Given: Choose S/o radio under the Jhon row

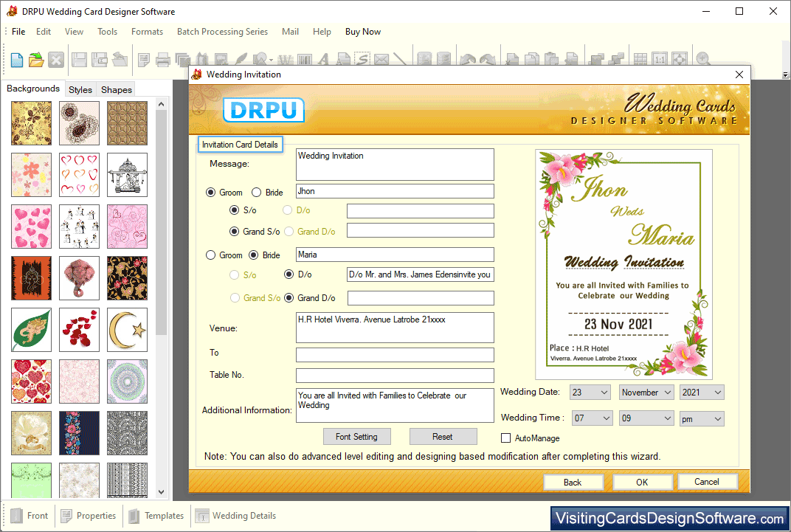Looking at the screenshot, I should click(234, 210).
